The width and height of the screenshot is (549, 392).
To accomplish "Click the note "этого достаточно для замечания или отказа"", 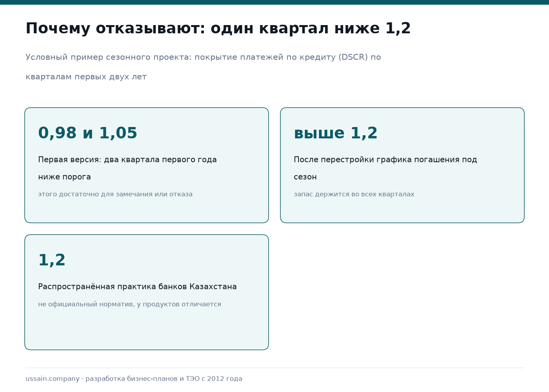I will point(115,194).
